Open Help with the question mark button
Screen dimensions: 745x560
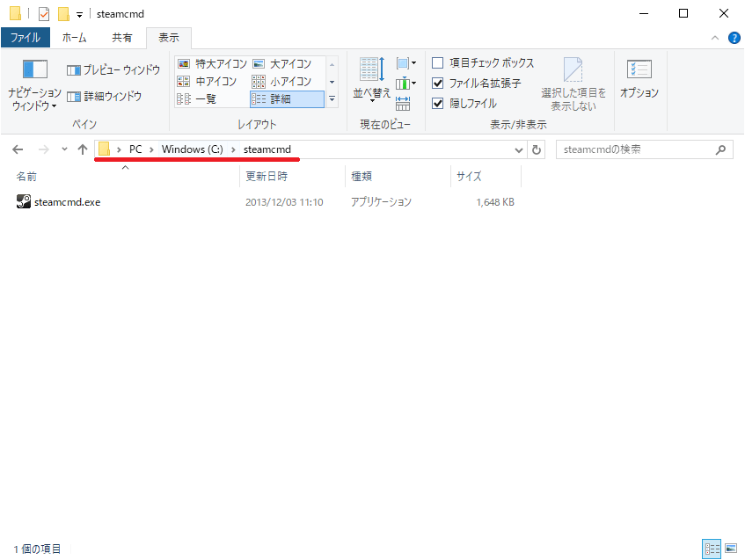click(734, 38)
